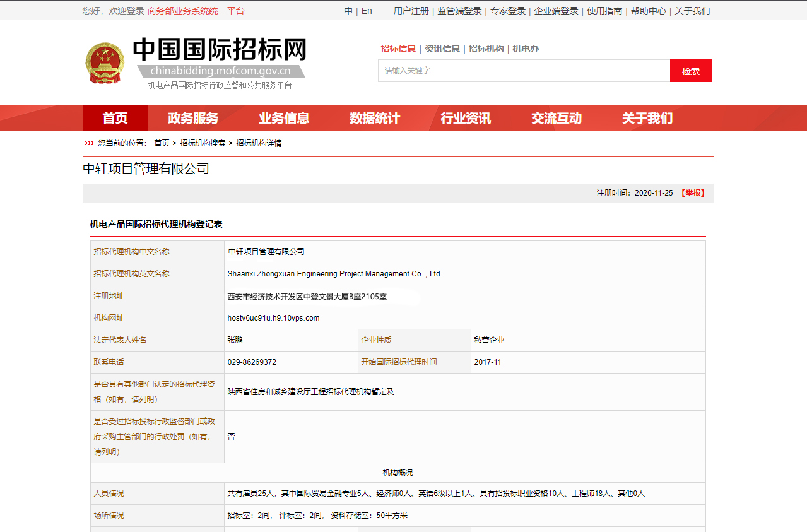Click 招标机构搜索 in the breadcrumb
The height and width of the screenshot is (532, 807).
coord(203,143)
